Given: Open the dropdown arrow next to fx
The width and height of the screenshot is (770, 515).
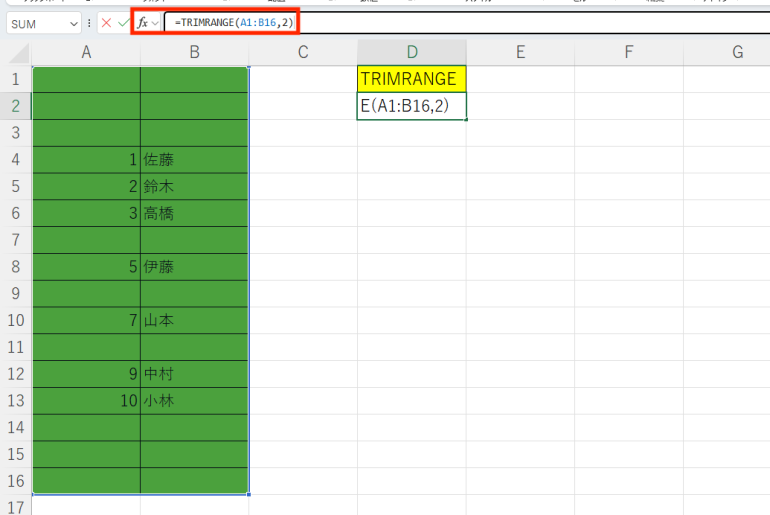Looking at the screenshot, I should 156,22.
